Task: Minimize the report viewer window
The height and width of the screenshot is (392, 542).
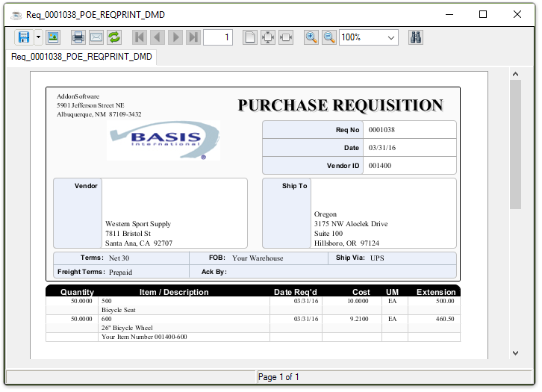Action: [x=449, y=14]
